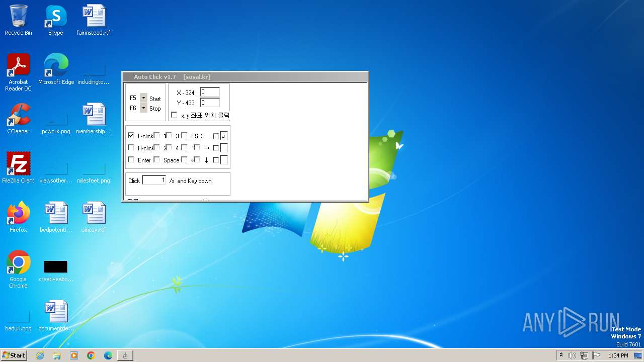
Task: Click the taskbar clock showing 1:34 PM
Action: (618, 355)
